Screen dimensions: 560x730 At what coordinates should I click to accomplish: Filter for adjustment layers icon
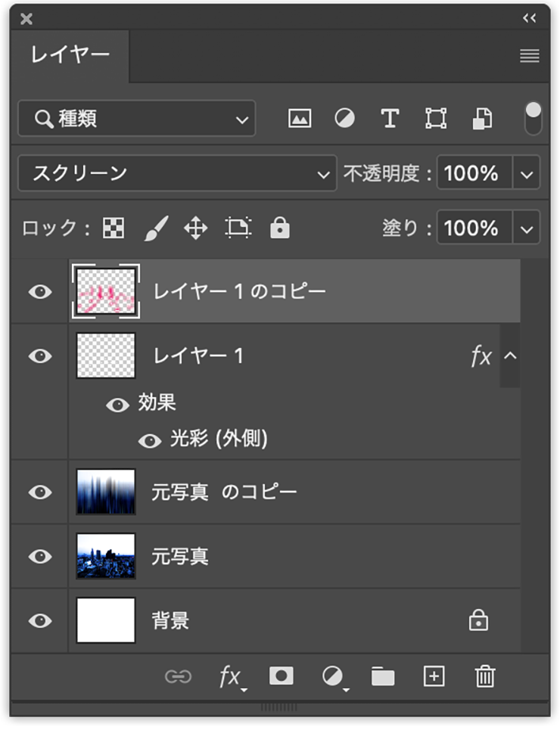(344, 119)
